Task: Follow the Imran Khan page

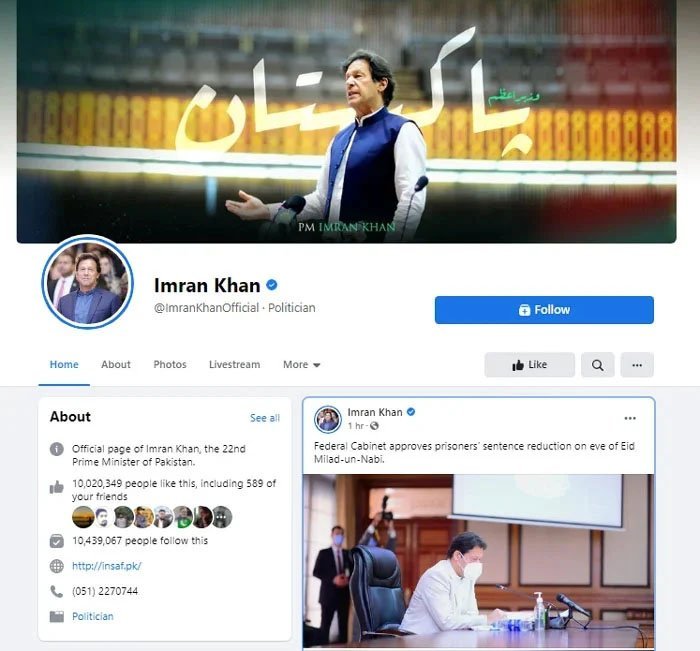Action: pyautogui.click(x=544, y=310)
